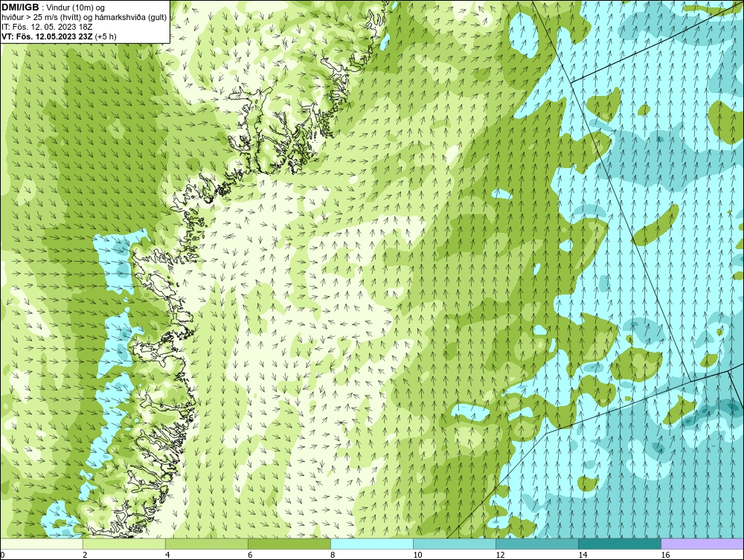Click the 14–16 m/s dark teal swatch

[619, 544]
